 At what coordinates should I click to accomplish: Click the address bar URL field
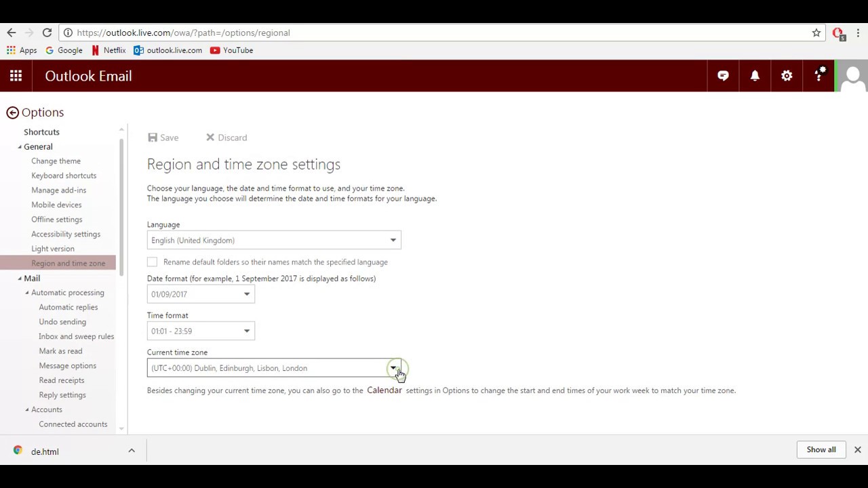441,33
